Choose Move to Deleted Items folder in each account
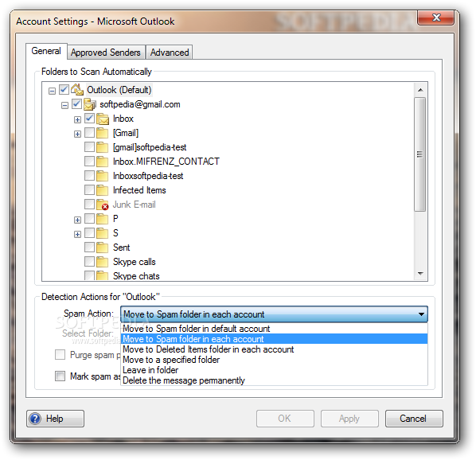Screen dimensions: 476x460 point(274,349)
